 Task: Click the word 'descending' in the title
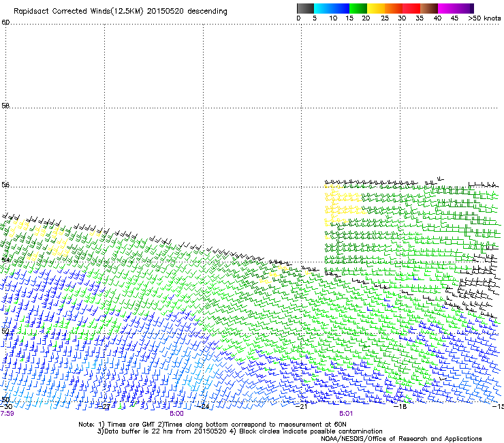coord(207,12)
